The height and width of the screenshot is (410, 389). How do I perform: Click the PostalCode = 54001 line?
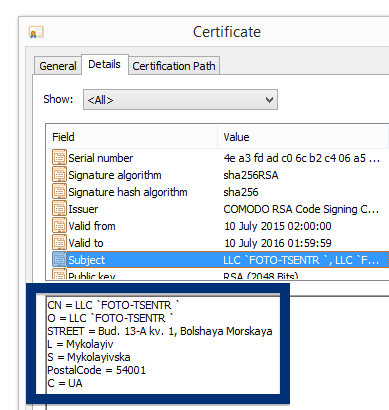97,370
